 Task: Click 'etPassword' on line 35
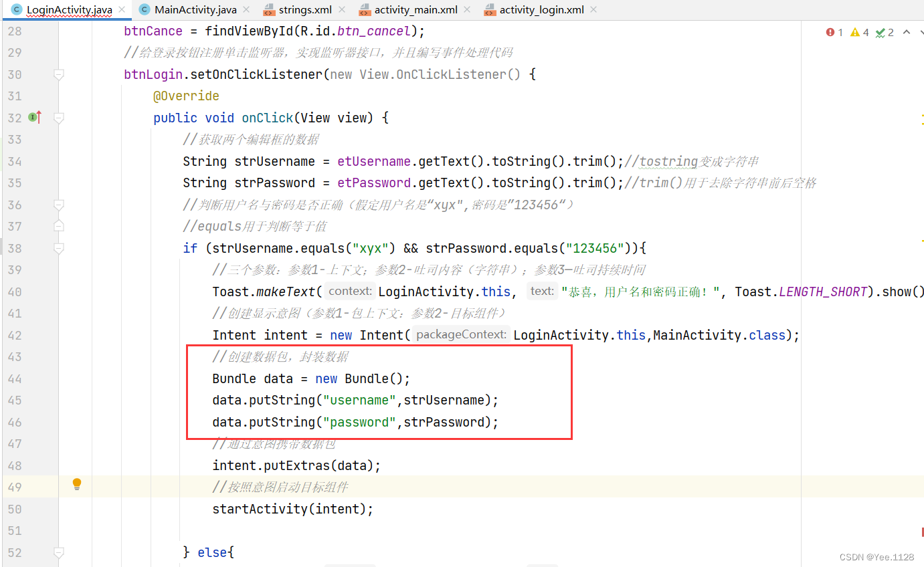pos(374,183)
